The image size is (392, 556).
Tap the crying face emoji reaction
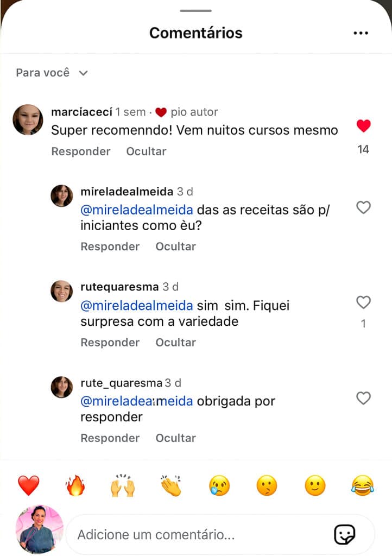(219, 485)
